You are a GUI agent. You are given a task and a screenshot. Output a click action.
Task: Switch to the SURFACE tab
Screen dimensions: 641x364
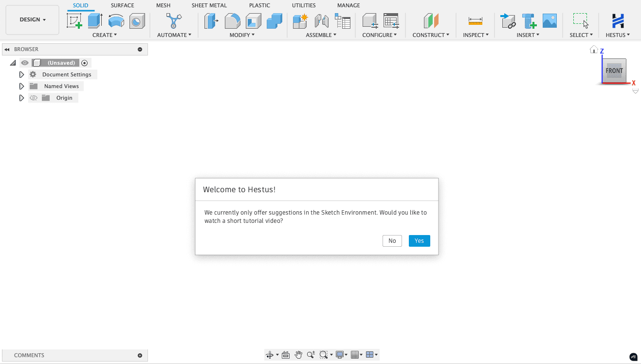[x=122, y=5]
